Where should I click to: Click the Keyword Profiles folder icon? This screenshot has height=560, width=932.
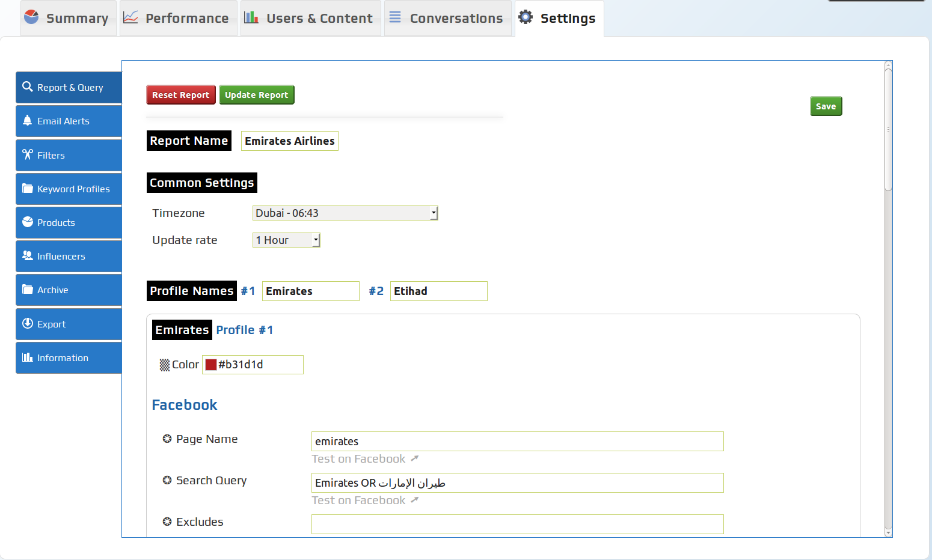pyautogui.click(x=27, y=188)
